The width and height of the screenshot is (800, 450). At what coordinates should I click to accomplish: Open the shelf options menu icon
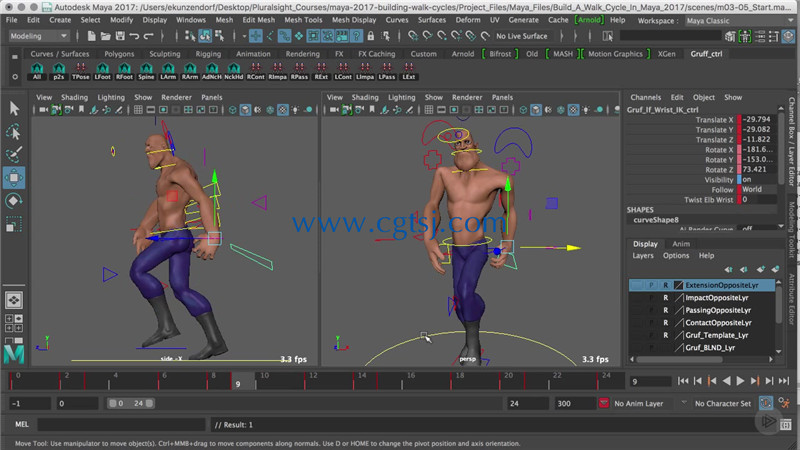pos(15,77)
